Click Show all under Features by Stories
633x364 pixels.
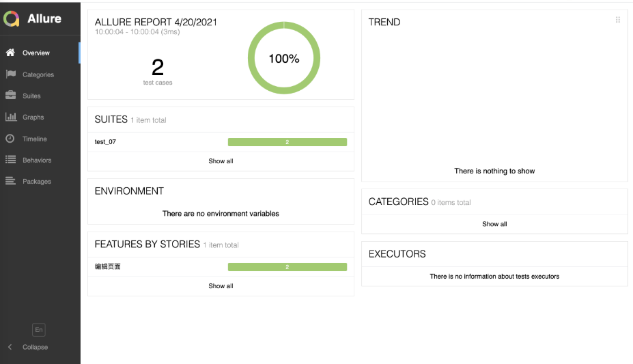pos(221,285)
